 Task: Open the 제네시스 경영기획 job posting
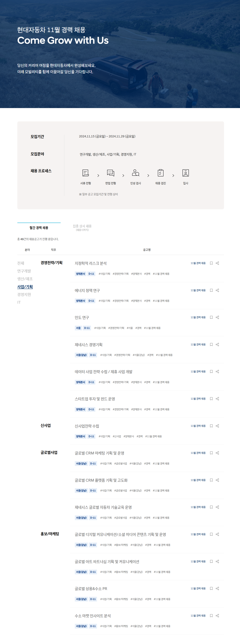(x=88, y=345)
